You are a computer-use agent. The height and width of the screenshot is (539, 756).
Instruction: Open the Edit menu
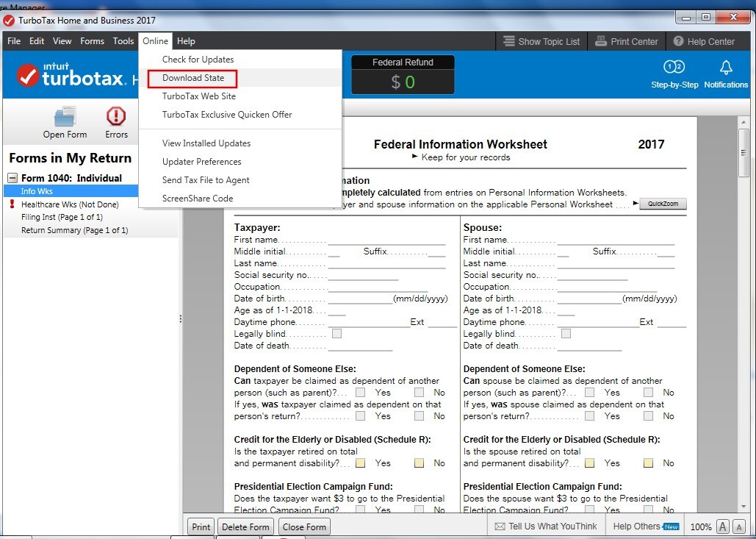point(37,41)
